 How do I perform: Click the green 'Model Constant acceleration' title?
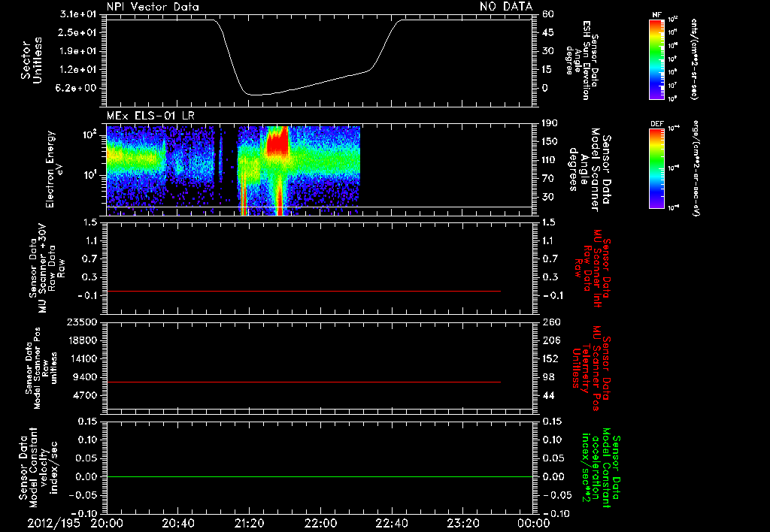coord(601,469)
